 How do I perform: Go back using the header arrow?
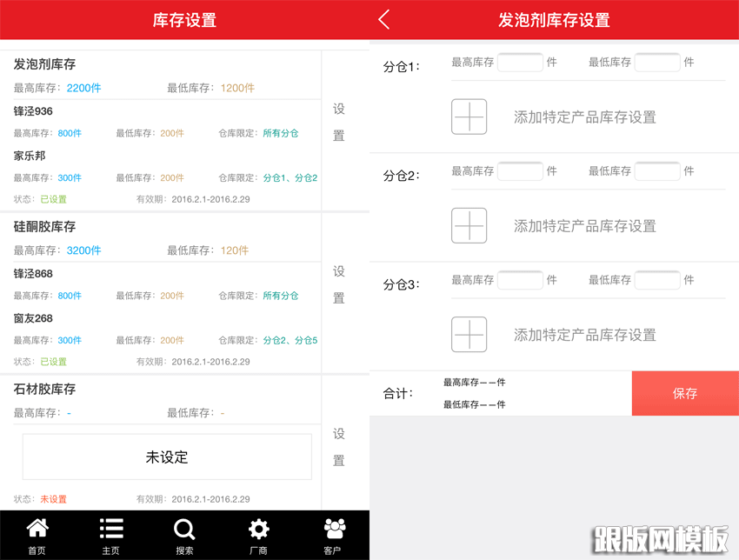[385, 20]
